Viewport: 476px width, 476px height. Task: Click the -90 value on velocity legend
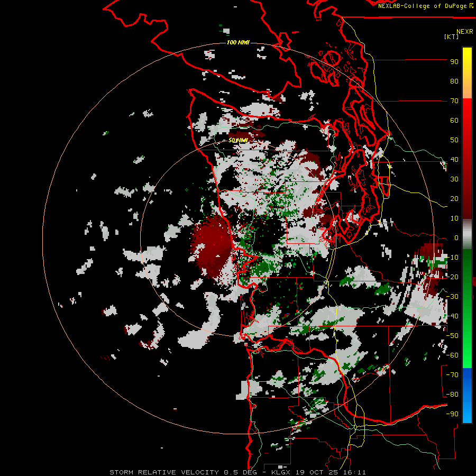point(452,414)
